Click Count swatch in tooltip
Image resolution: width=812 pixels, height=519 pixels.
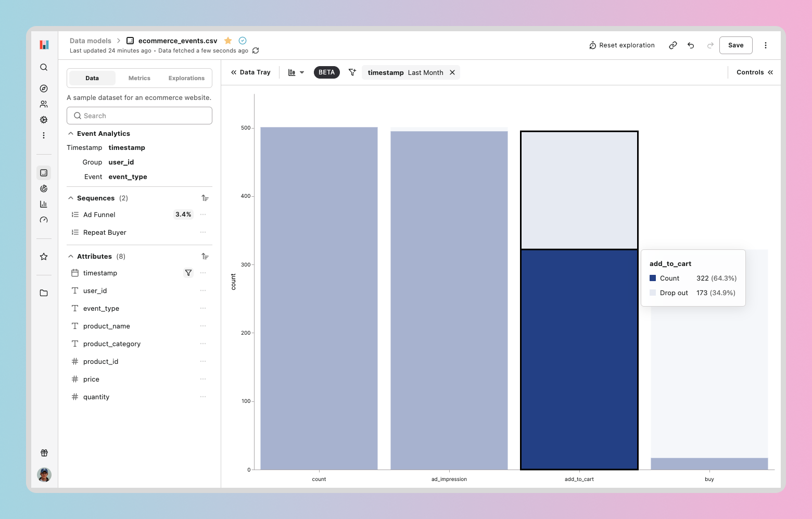[653, 278]
